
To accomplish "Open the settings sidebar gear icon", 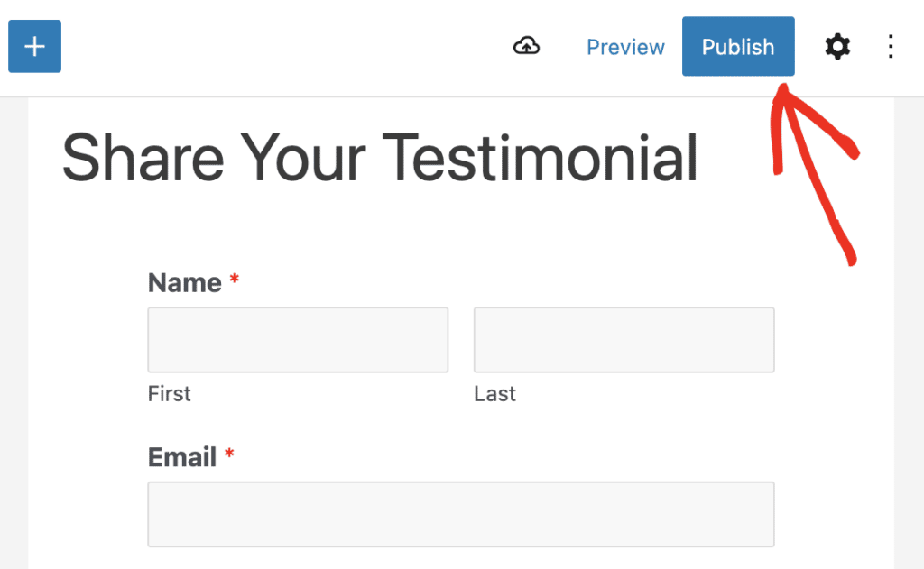I will click(x=837, y=46).
